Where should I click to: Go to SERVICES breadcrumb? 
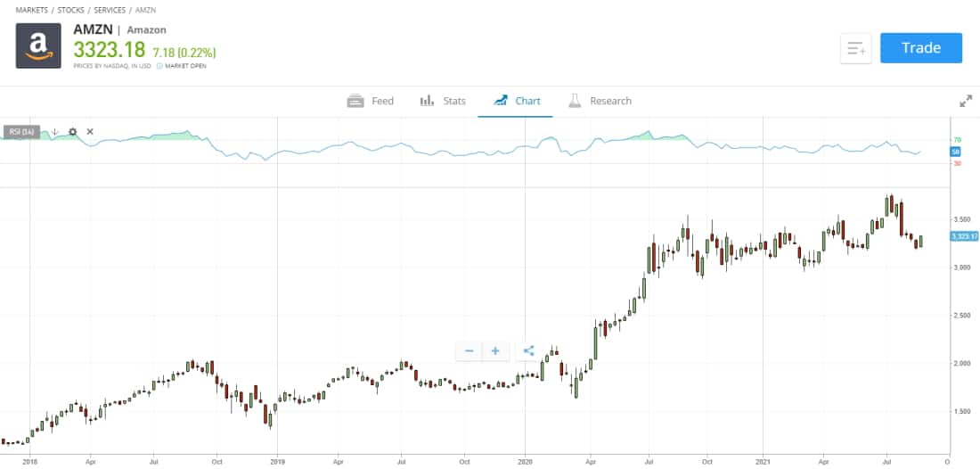(110, 11)
